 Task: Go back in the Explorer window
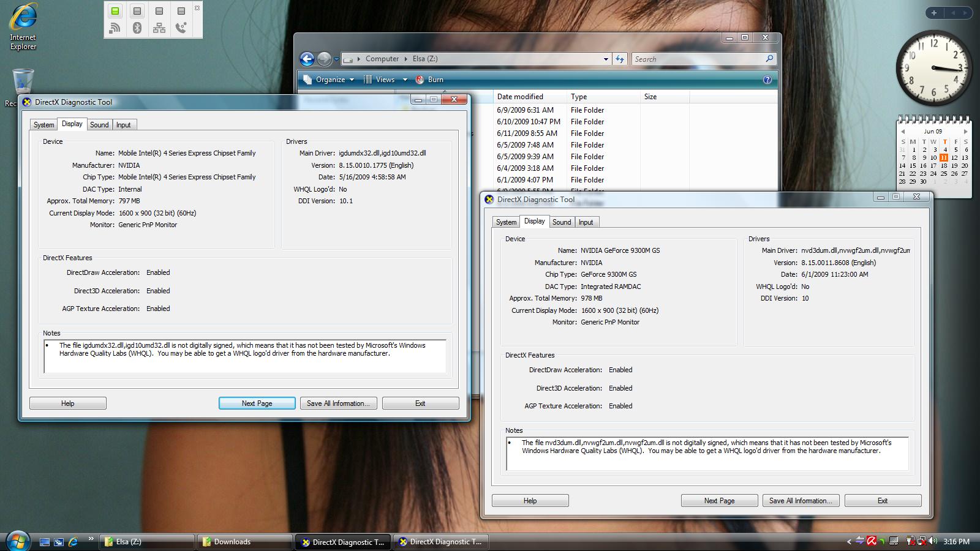307,59
